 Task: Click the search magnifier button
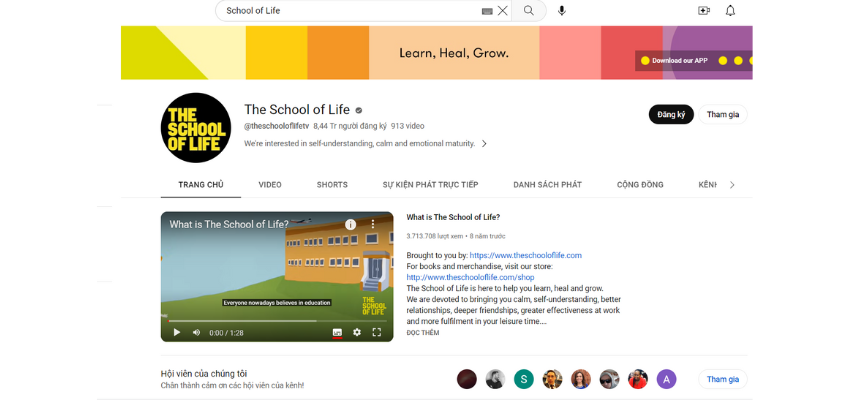pos(529,10)
